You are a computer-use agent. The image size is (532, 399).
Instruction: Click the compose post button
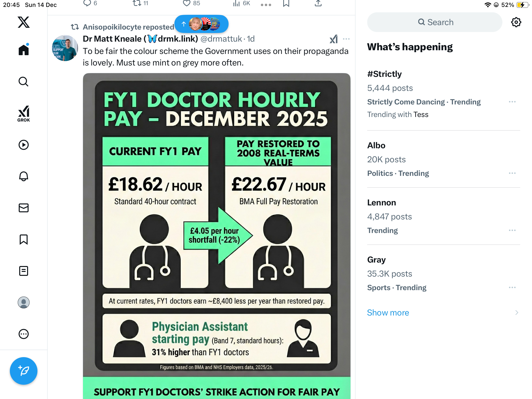(24, 371)
